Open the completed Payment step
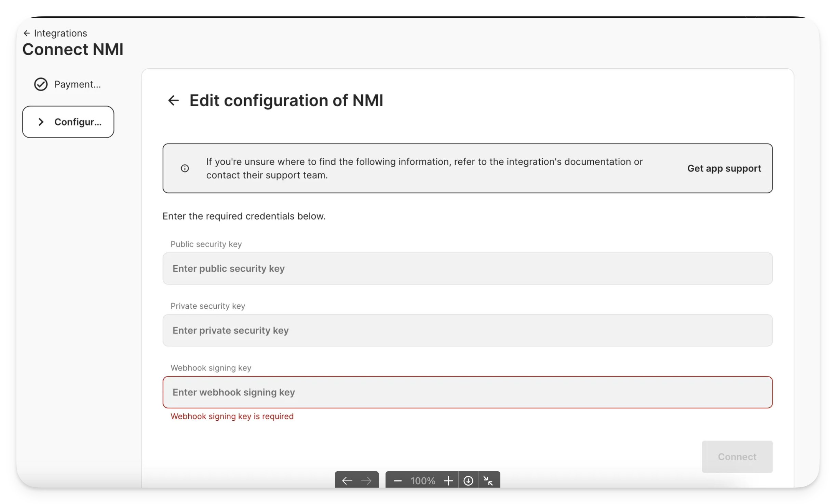 tap(68, 84)
